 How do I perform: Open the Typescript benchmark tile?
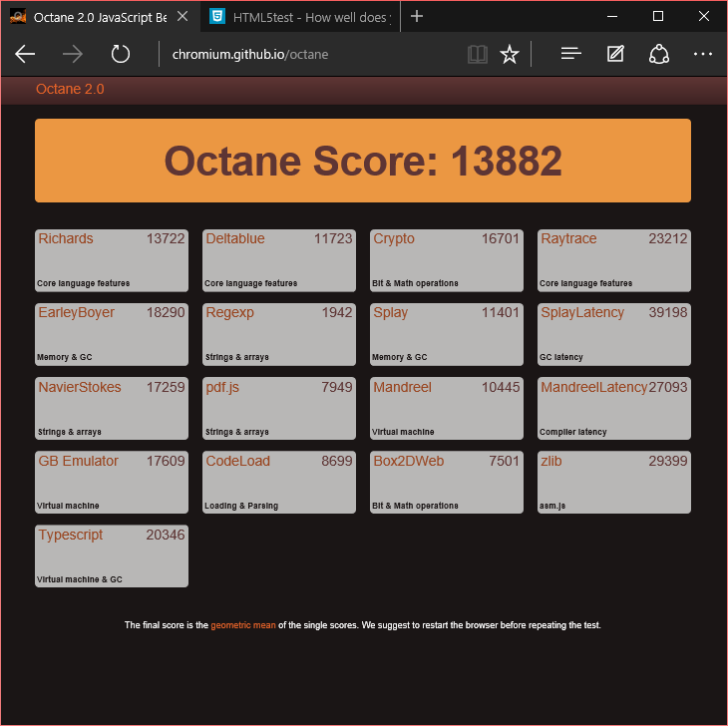point(112,555)
